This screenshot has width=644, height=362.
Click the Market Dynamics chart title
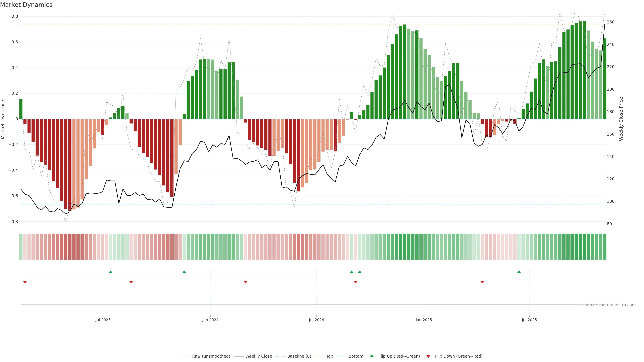[x=26, y=5]
